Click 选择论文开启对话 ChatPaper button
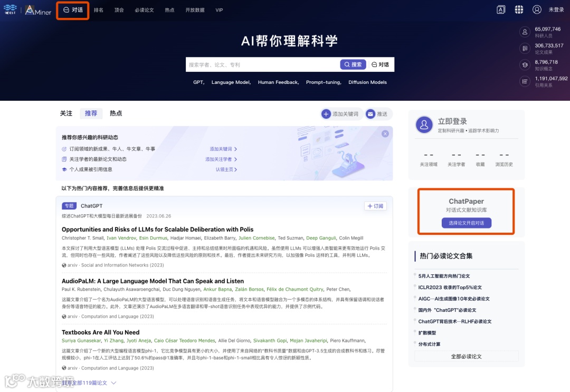 (x=467, y=223)
